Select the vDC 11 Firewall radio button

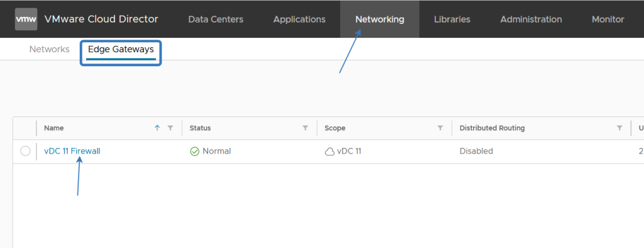point(25,151)
